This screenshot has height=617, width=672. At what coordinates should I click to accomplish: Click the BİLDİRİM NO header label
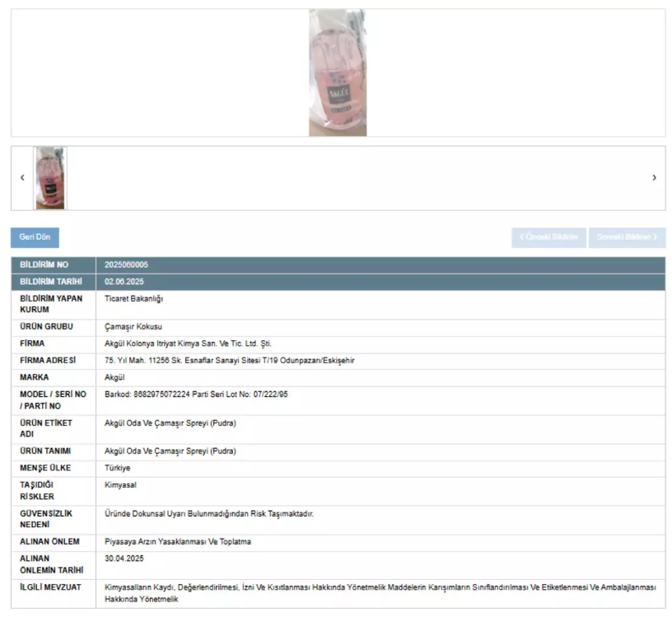click(x=44, y=265)
